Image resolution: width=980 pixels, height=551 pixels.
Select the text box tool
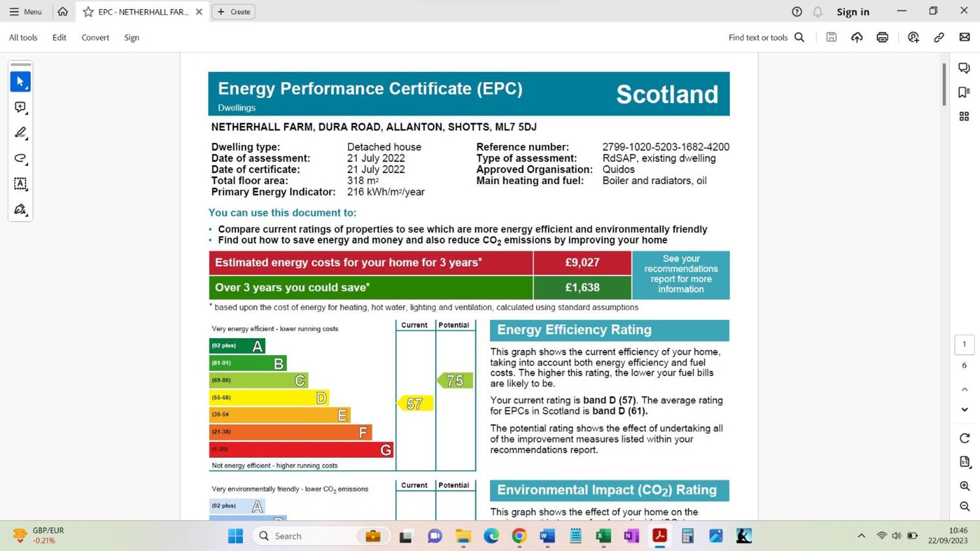click(20, 184)
